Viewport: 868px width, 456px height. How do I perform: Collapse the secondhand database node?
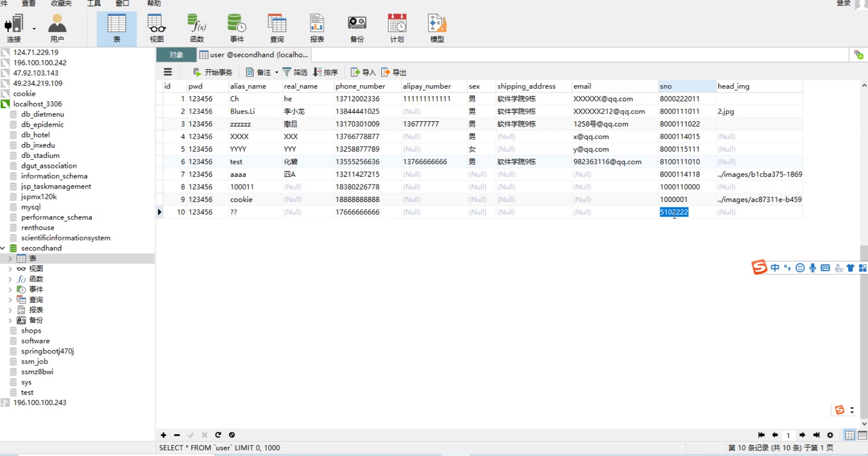tap(3, 248)
